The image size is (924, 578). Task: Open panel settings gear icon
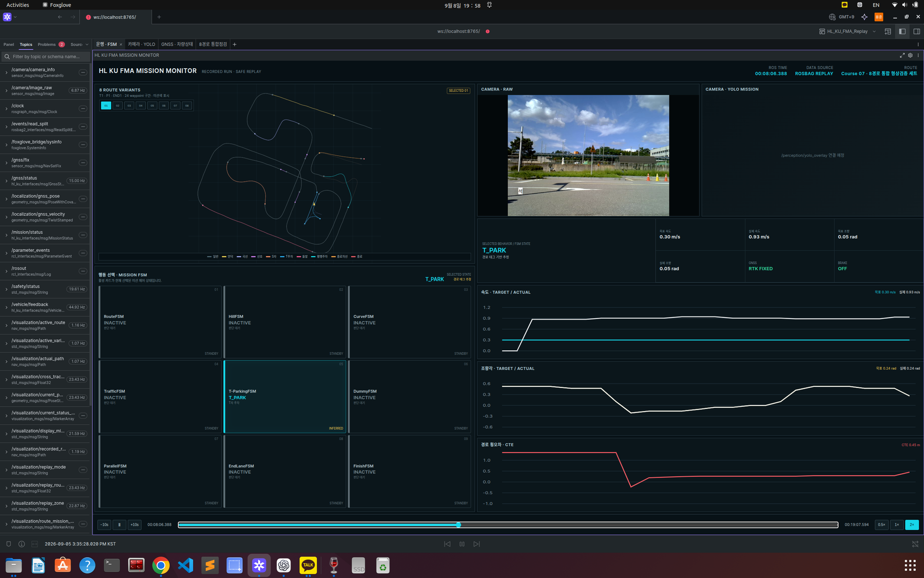point(910,55)
